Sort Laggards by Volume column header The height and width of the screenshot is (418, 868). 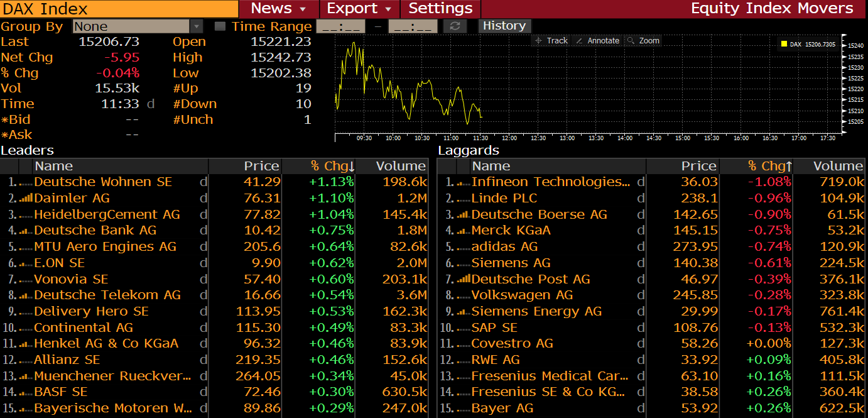click(837, 166)
